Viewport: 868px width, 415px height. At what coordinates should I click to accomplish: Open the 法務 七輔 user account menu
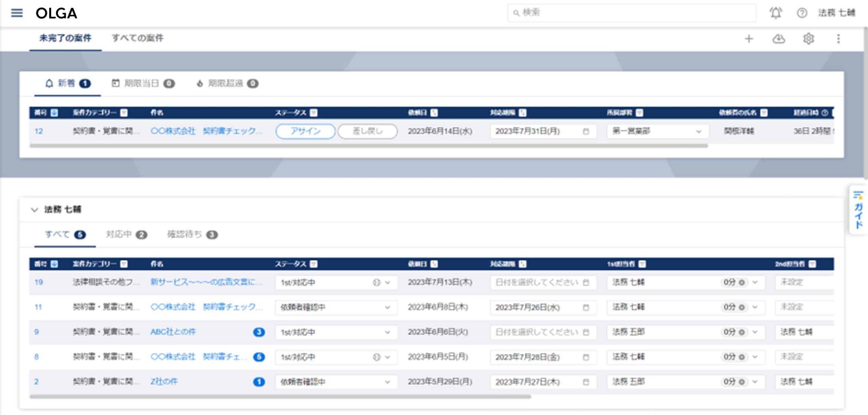pos(836,13)
